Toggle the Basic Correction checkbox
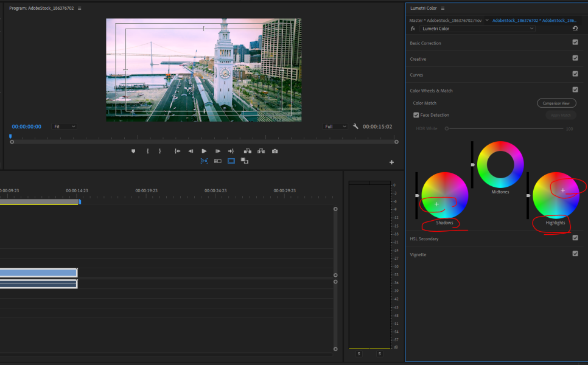Screen dimensions: 588x365 pyautogui.click(x=575, y=43)
